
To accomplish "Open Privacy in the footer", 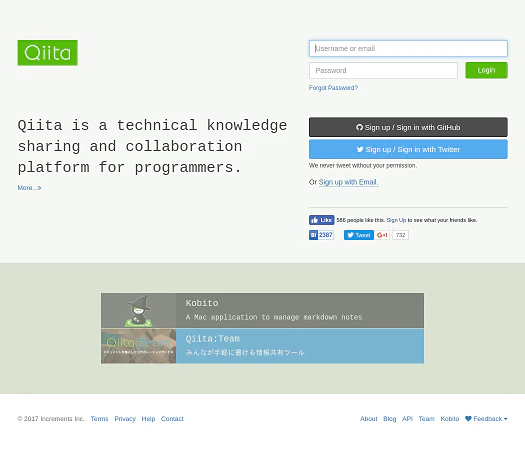I will pos(125,419).
